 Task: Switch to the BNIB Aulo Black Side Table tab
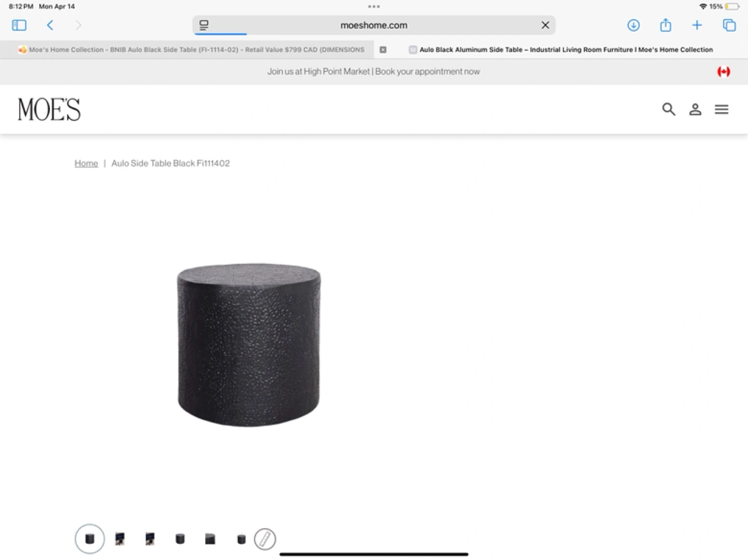click(x=192, y=50)
